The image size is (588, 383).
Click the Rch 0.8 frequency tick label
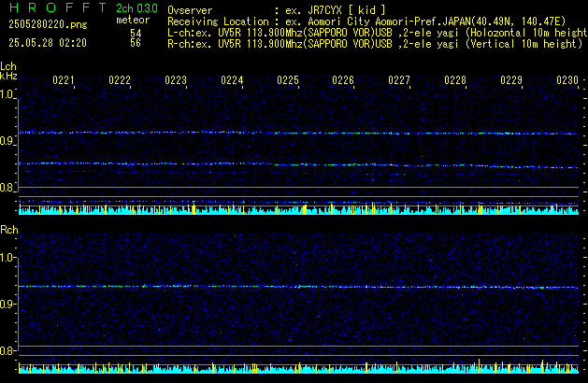[7, 351]
